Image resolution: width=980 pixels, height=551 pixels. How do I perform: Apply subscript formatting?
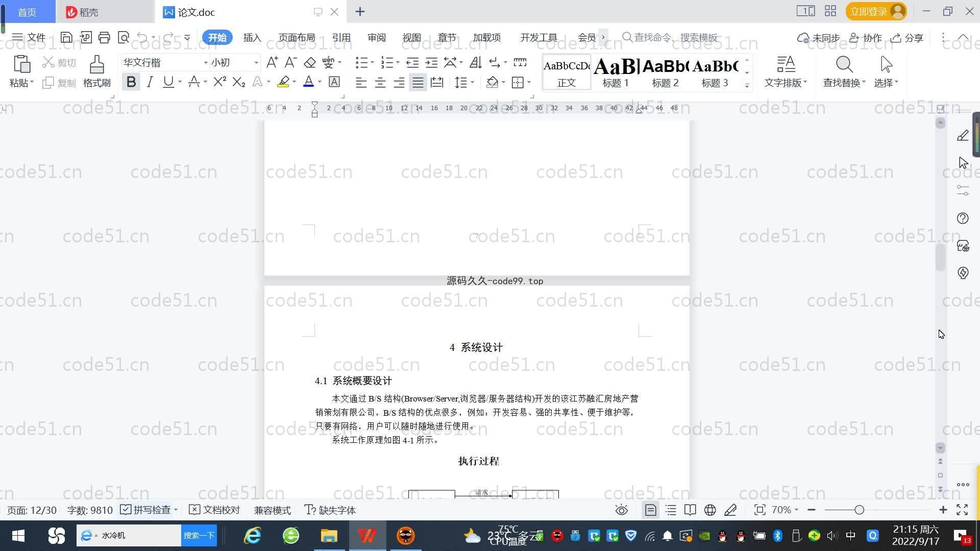[x=239, y=82]
